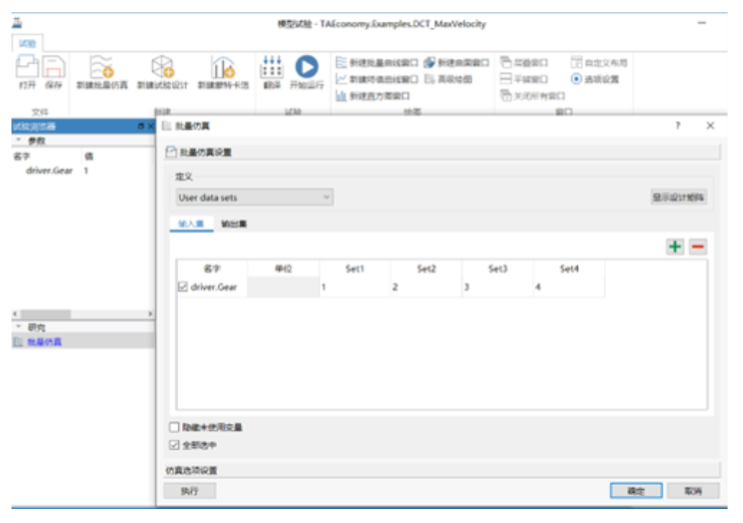Viewport: 743px width, 523px height.
Task: Collapse the 参数 section
Action: (x=18, y=141)
